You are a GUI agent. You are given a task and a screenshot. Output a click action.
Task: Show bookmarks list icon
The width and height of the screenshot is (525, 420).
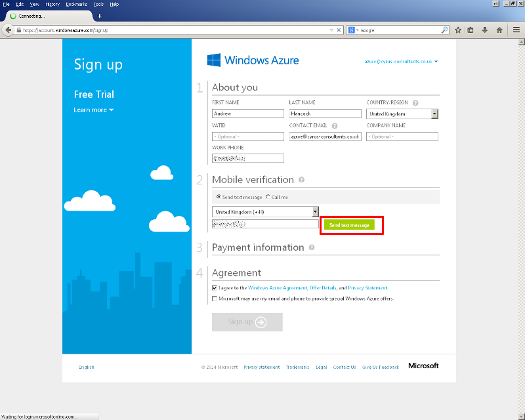pyautogui.click(x=471, y=30)
